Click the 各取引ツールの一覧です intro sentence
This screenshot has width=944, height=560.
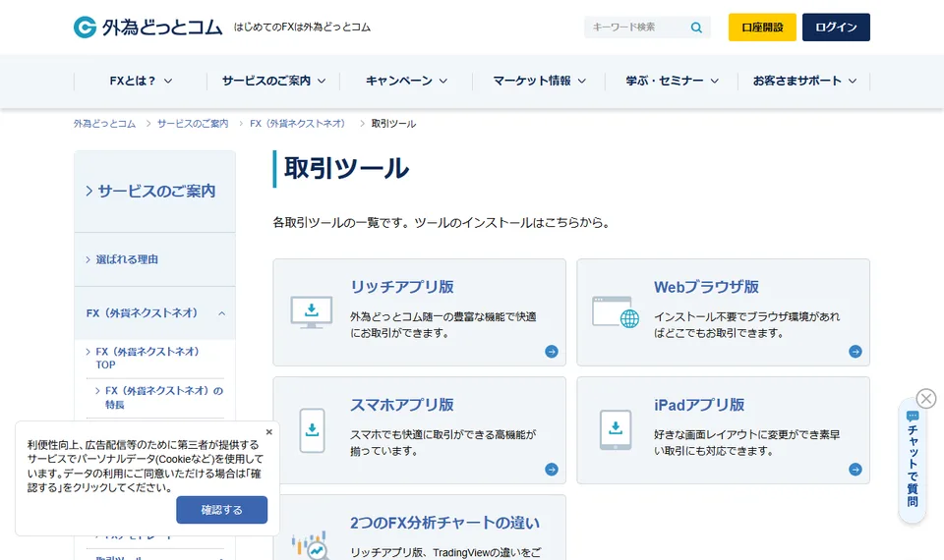[442, 223]
